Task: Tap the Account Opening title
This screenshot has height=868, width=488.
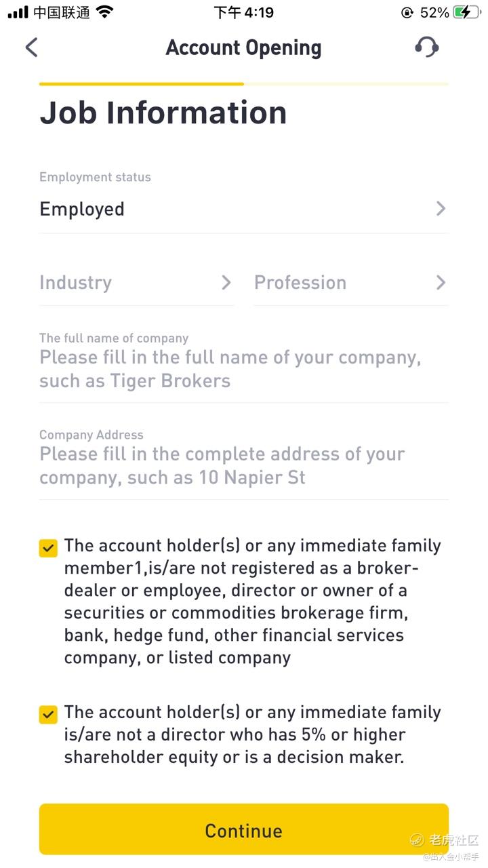Action: click(x=243, y=47)
